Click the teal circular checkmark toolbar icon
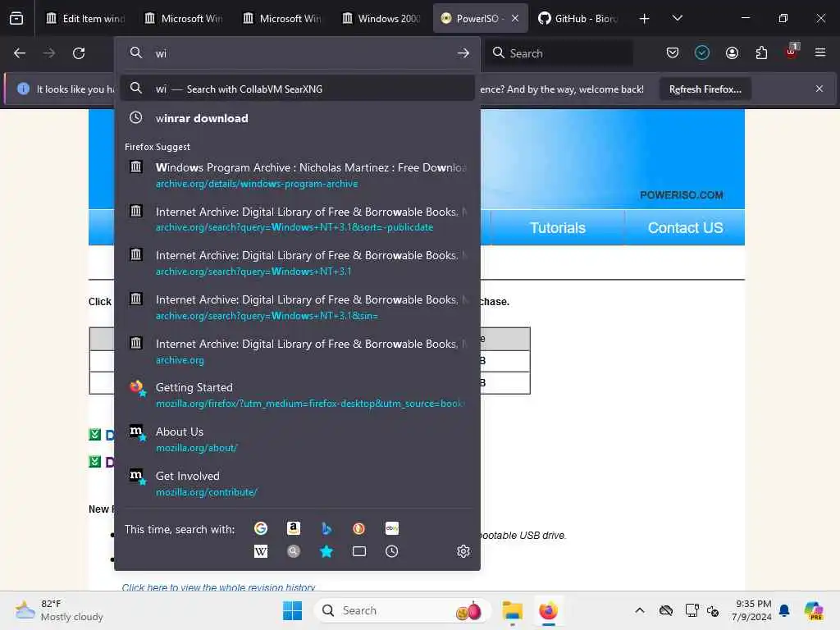The image size is (840, 630). click(x=702, y=52)
